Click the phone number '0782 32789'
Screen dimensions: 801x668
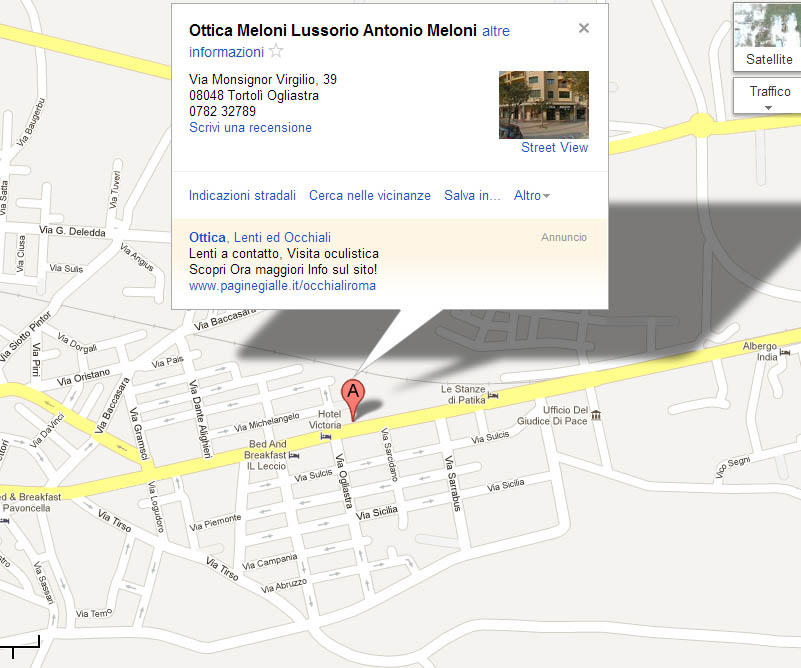pyautogui.click(x=222, y=111)
